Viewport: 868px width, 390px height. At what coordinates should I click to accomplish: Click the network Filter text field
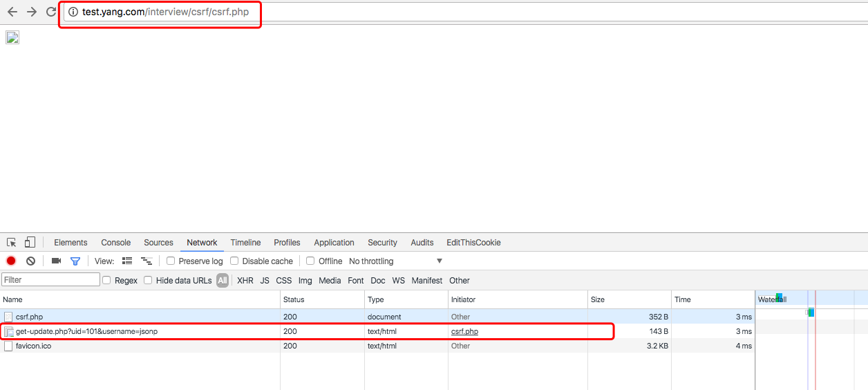pyautogui.click(x=51, y=280)
